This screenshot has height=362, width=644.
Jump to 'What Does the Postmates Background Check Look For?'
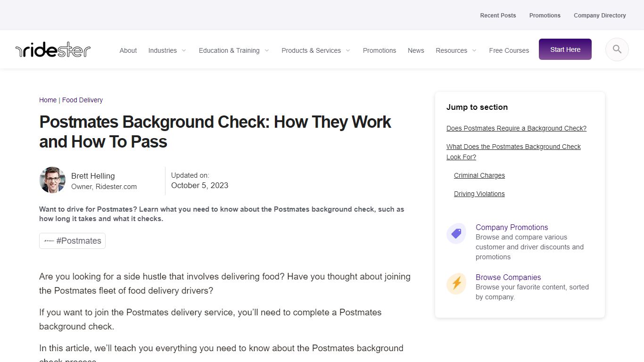pos(513,152)
